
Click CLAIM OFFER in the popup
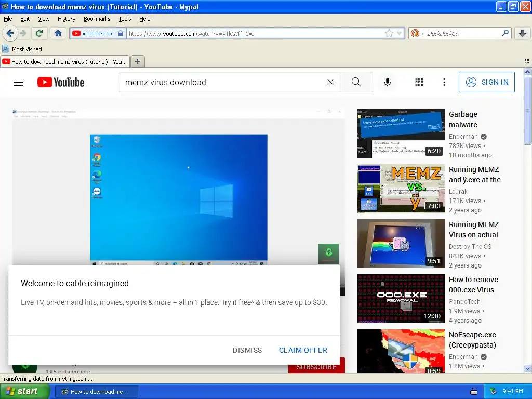[303, 350]
